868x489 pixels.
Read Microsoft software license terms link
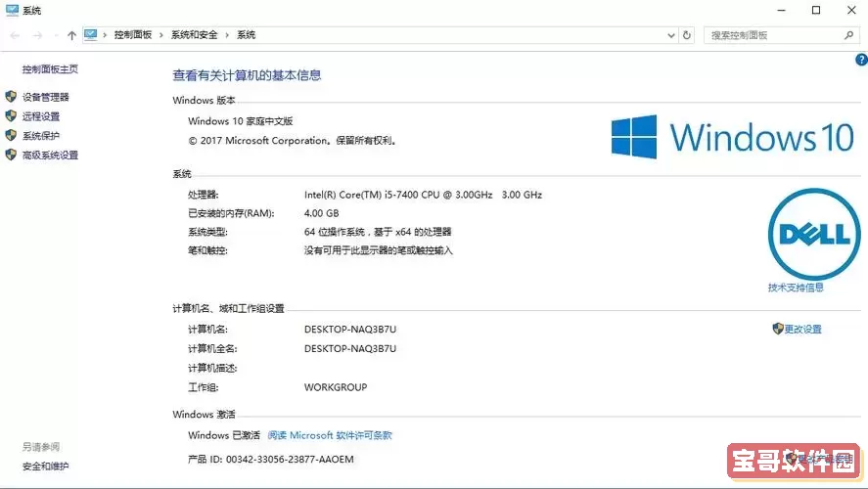point(330,435)
